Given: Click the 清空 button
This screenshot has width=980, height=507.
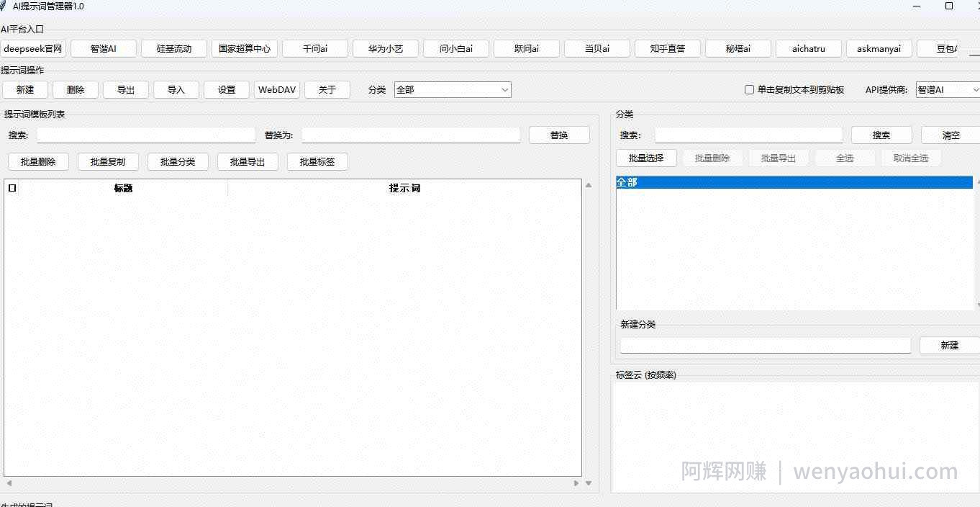Looking at the screenshot, I should [950, 135].
